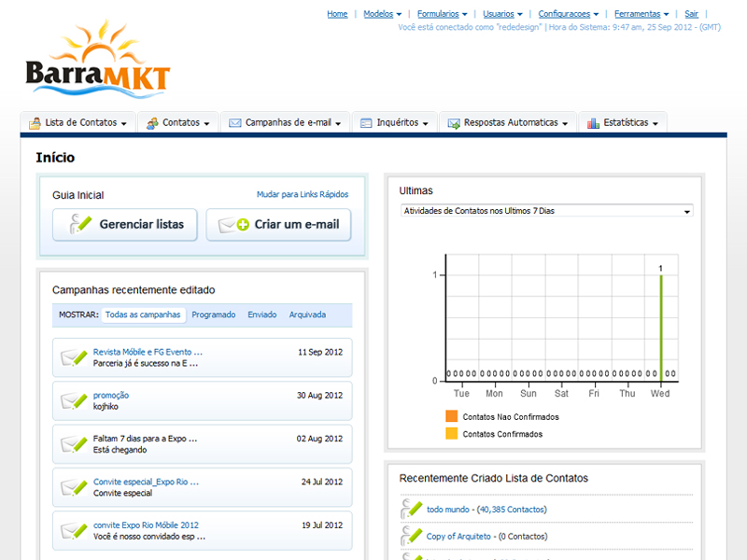Expand the Configuracoes top menu
Image resolution: width=747 pixels, height=560 pixels.
[569, 14]
